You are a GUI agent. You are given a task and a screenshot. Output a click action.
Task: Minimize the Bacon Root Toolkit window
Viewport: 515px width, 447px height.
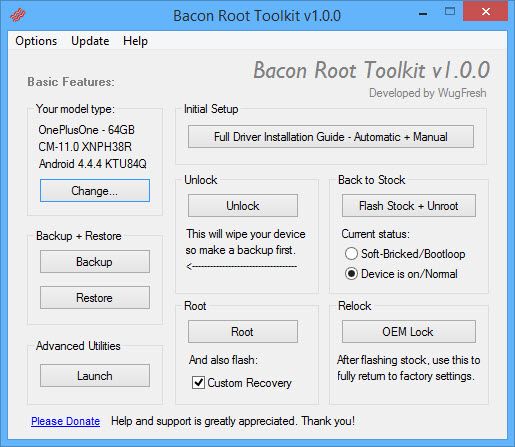(x=423, y=13)
